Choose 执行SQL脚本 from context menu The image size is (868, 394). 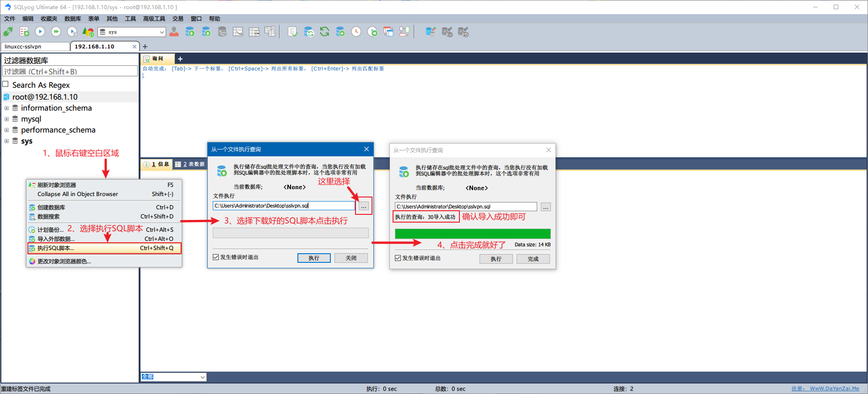tap(105, 248)
